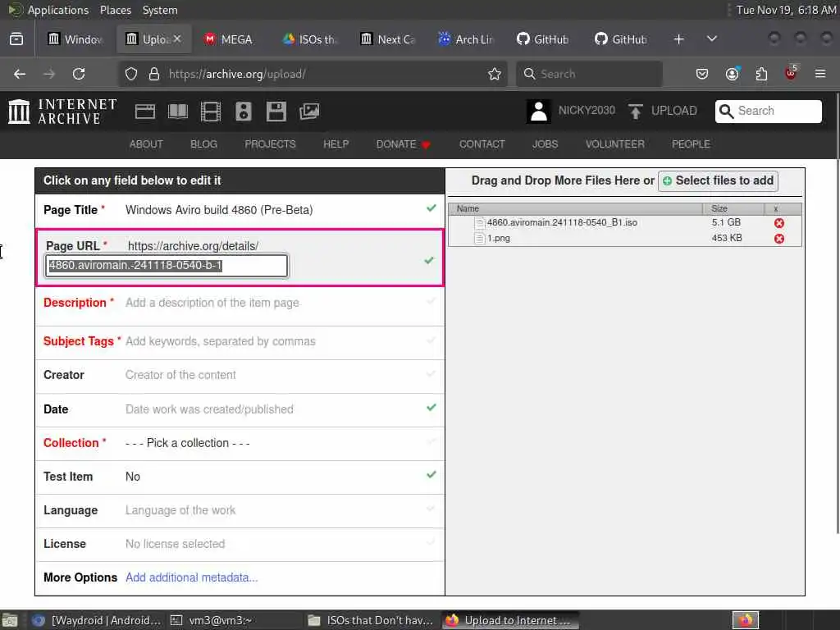Open the PROJECTS nav item
The image size is (840, 630).
(x=270, y=144)
